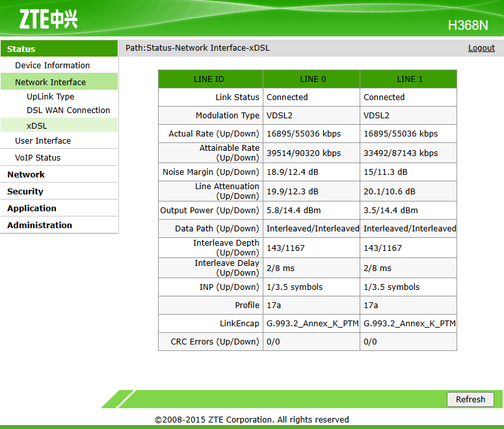Click the LINE 1 column header

click(x=408, y=79)
